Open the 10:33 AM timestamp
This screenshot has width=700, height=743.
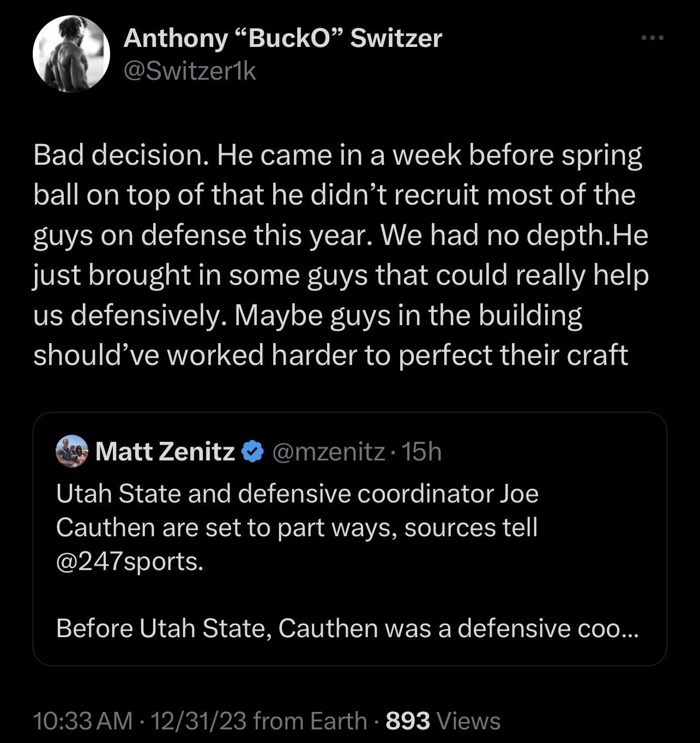click(x=83, y=721)
